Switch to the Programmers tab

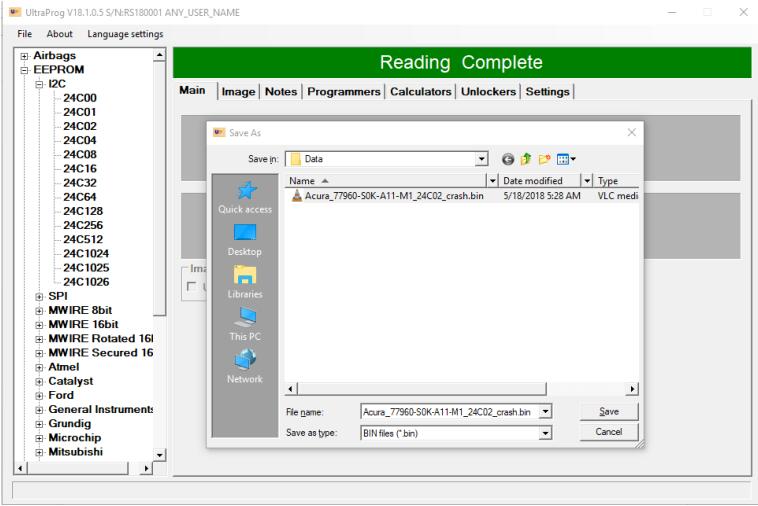pyautogui.click(x=344, y=91)
